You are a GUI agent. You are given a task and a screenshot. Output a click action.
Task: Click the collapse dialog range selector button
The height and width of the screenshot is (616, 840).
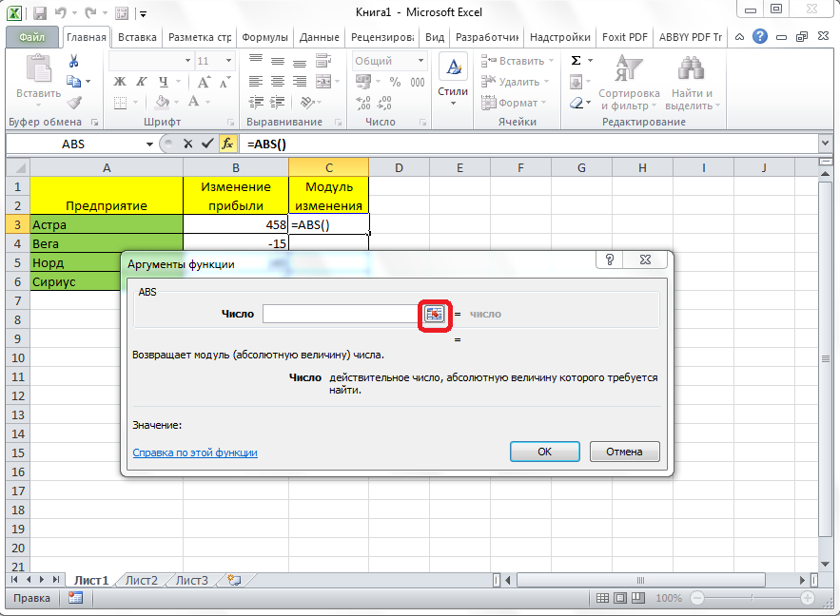pos(435,314)
